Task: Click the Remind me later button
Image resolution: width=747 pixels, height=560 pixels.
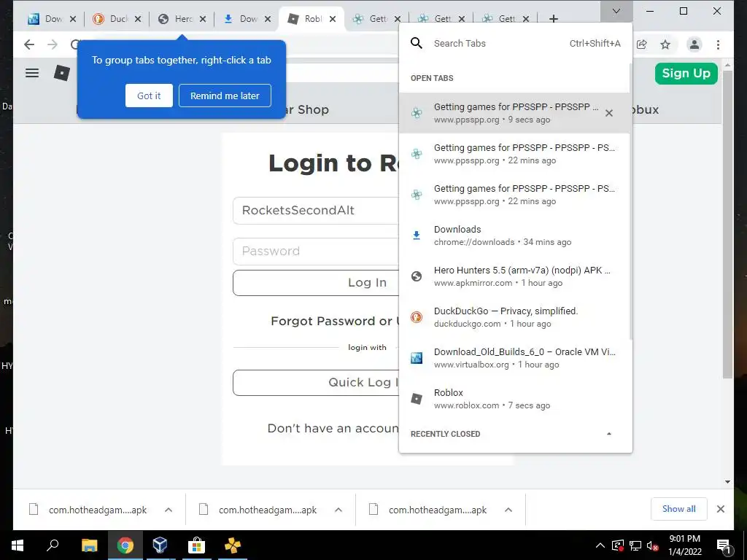Action: coord(225,96)
